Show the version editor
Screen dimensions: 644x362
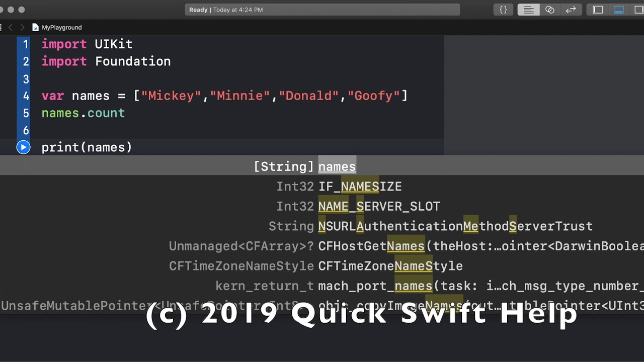571,10
